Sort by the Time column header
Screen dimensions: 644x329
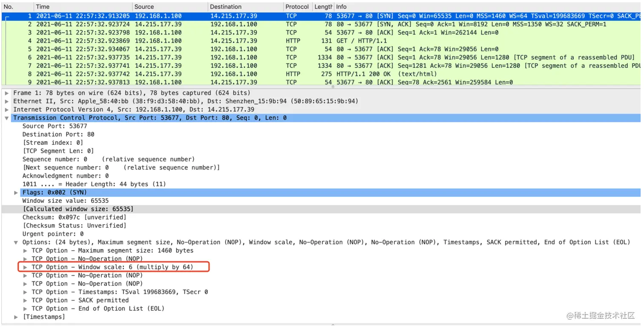tap(83, 7)
